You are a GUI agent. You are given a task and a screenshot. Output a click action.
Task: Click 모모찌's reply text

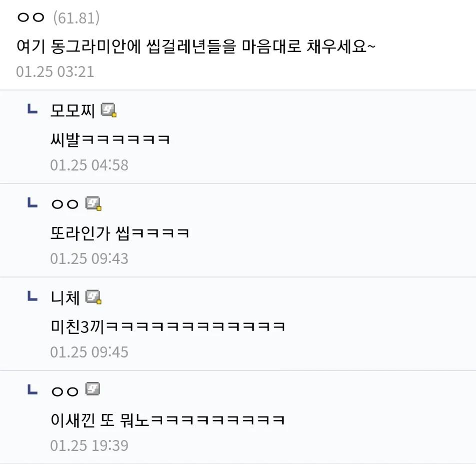(110, 138)
